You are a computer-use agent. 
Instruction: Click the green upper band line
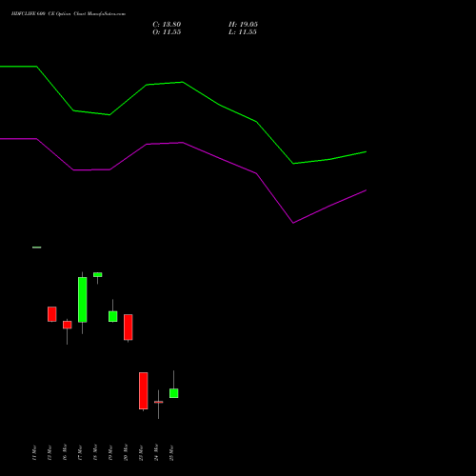pyautogui.click(x=183, y=83)
